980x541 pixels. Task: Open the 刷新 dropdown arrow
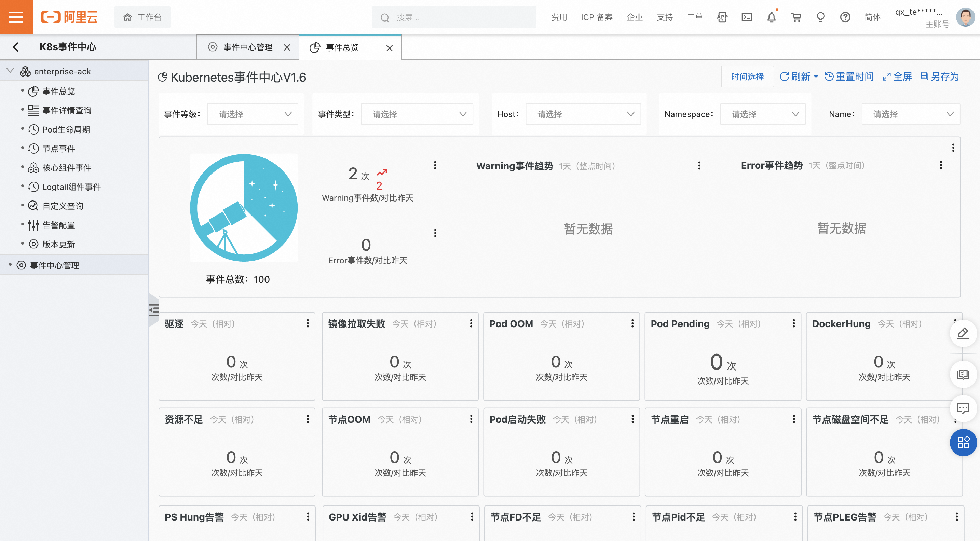(x=816, y=77)
